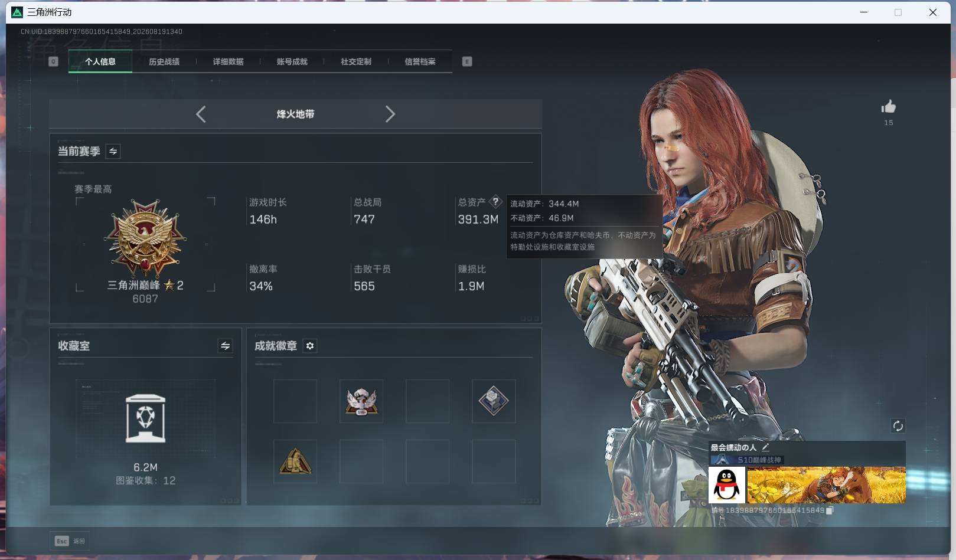Screen dimensions: 956x560
Task: Copy the player ID with copy icon
Action: (829, 510)
